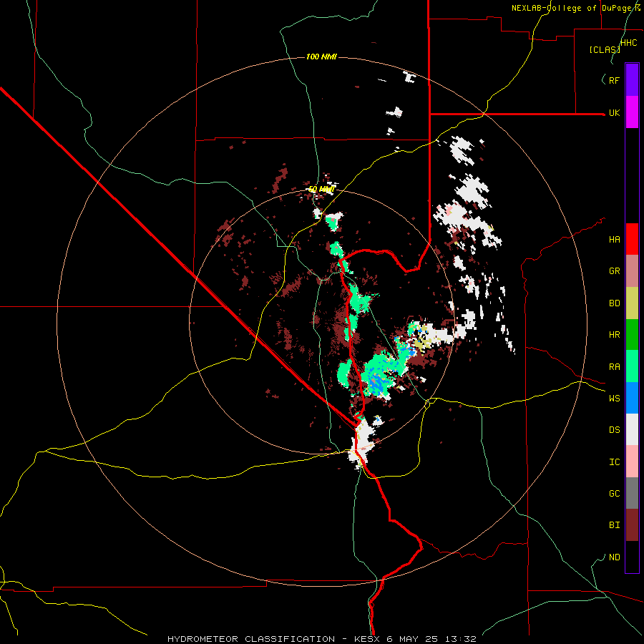
Task: Click the blue WS legend color swatch
Action: 632,398
